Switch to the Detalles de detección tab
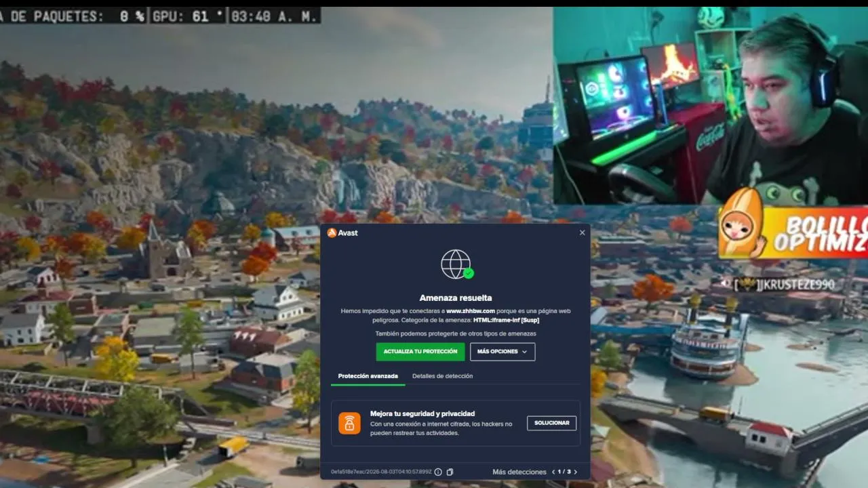The height and width of the screenshot is (488, 868). click(442, 376)
